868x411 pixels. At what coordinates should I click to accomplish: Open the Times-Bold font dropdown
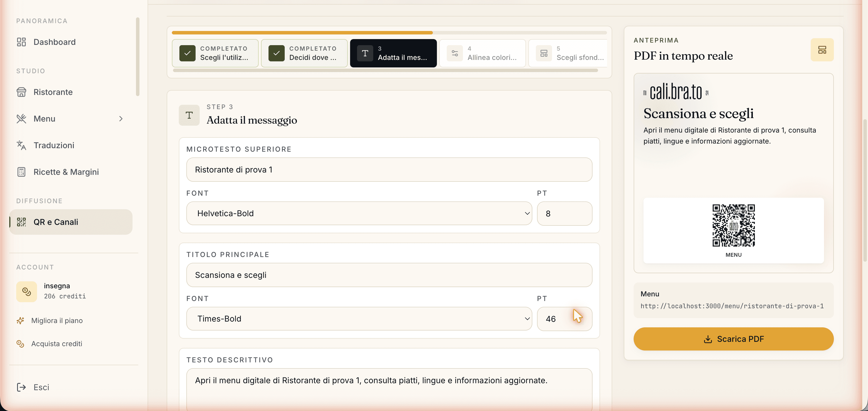[359, 319]
